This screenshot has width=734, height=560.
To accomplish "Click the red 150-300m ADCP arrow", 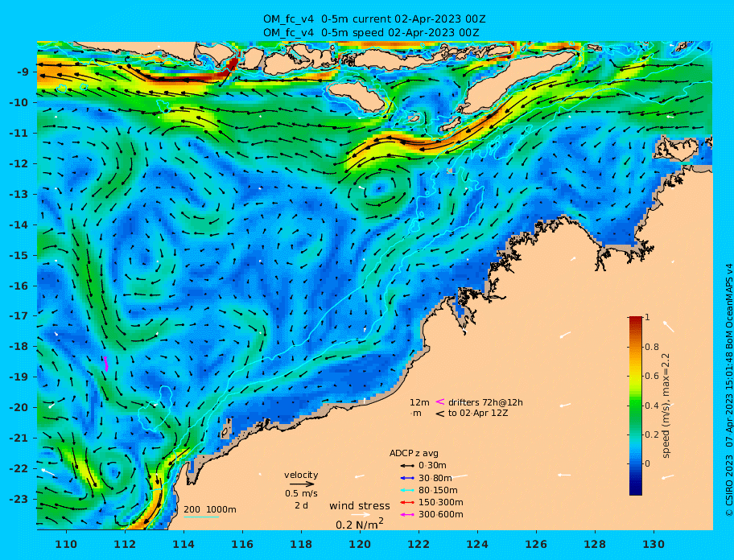I will pos(406,502).
